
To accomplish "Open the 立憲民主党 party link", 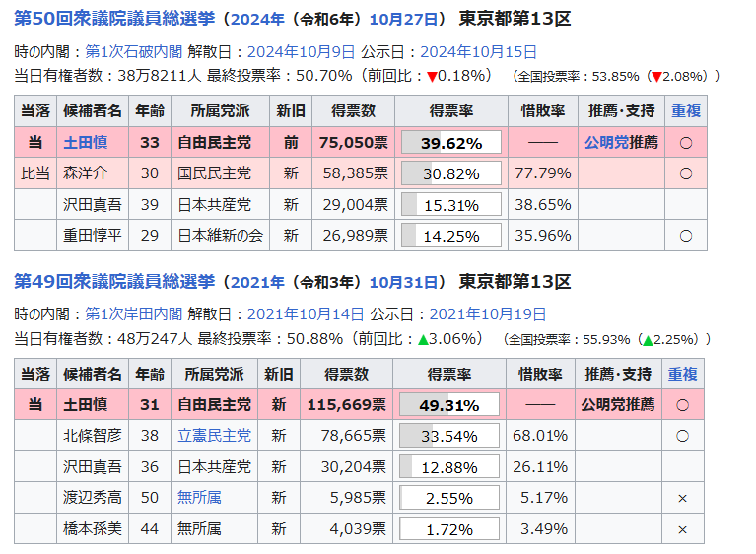I will coord(214,436).
